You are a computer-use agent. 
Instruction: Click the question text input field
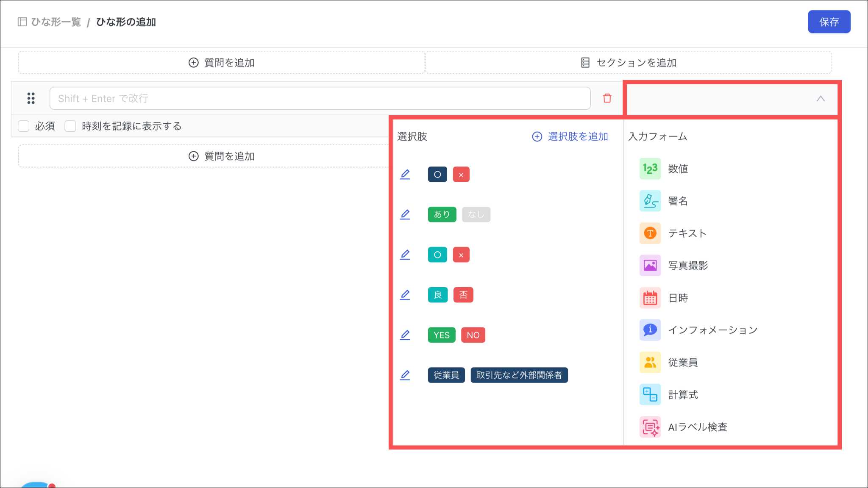pos(320,98)
